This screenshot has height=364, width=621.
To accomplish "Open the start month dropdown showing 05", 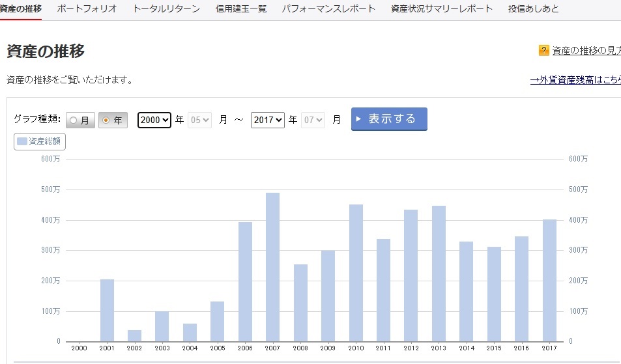I will point(200,120).
